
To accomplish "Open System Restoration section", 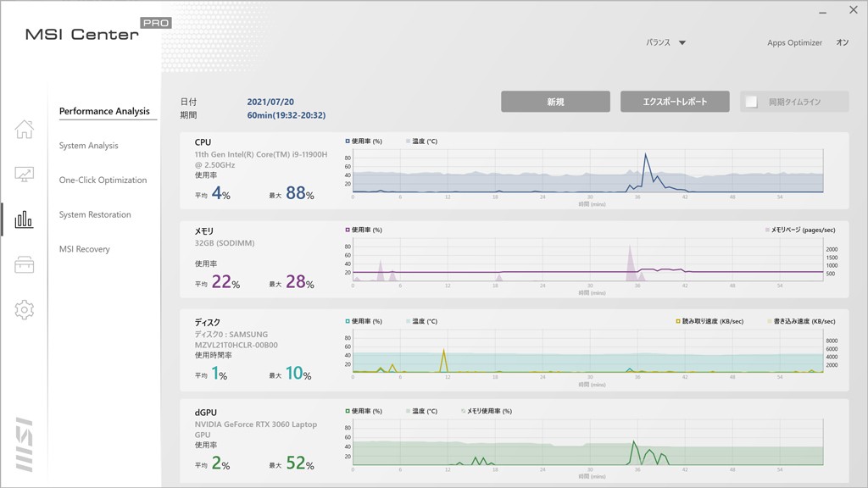I will 95,215.
